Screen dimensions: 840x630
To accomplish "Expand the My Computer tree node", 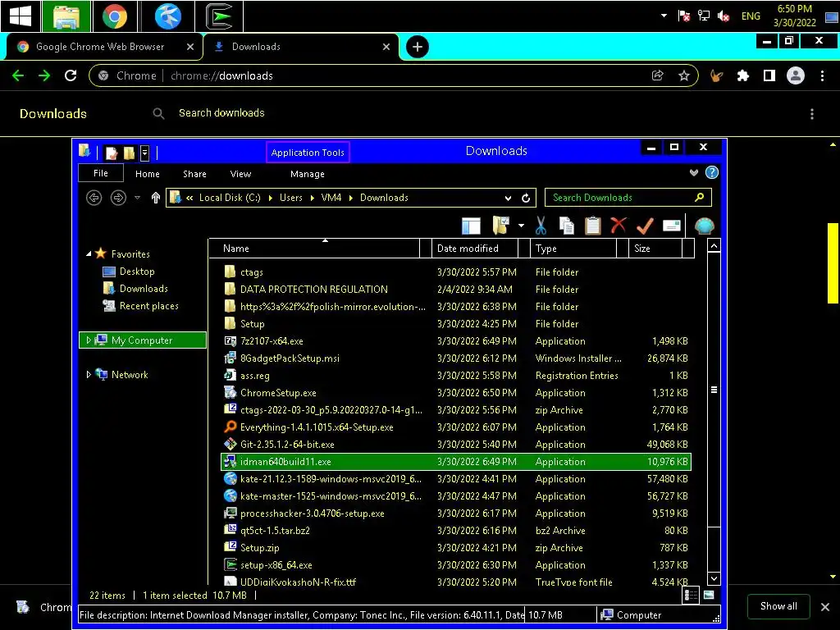I will click(89, 340).
